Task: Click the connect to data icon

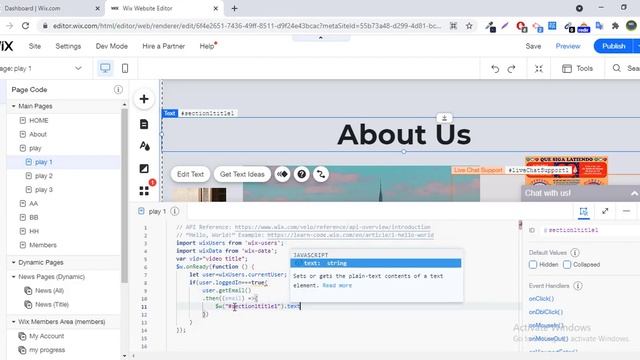Action: (321, 174)
